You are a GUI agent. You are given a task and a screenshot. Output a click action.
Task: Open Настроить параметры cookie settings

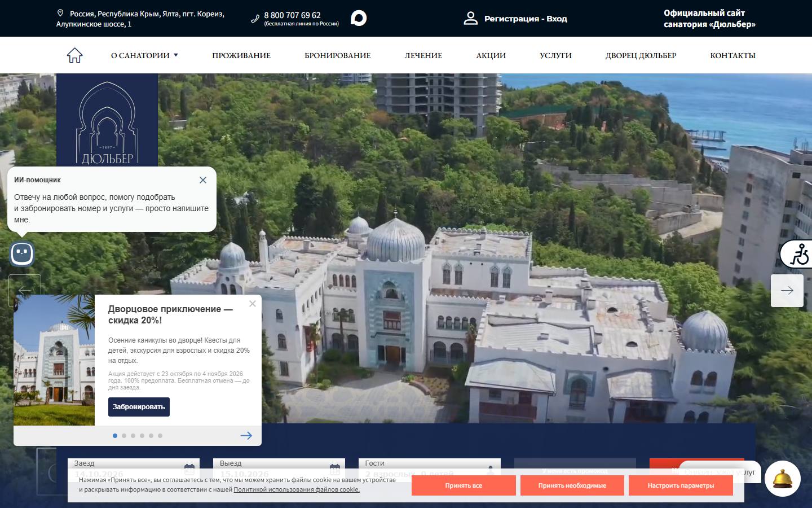pyautogui.click(x=681, y=485)
